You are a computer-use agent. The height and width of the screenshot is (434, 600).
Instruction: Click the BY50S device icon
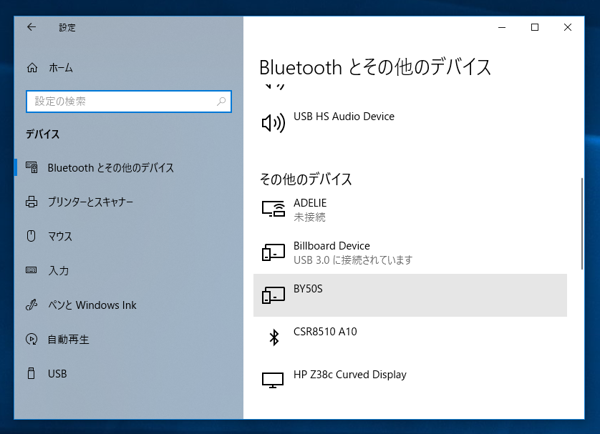click(273, 295)
